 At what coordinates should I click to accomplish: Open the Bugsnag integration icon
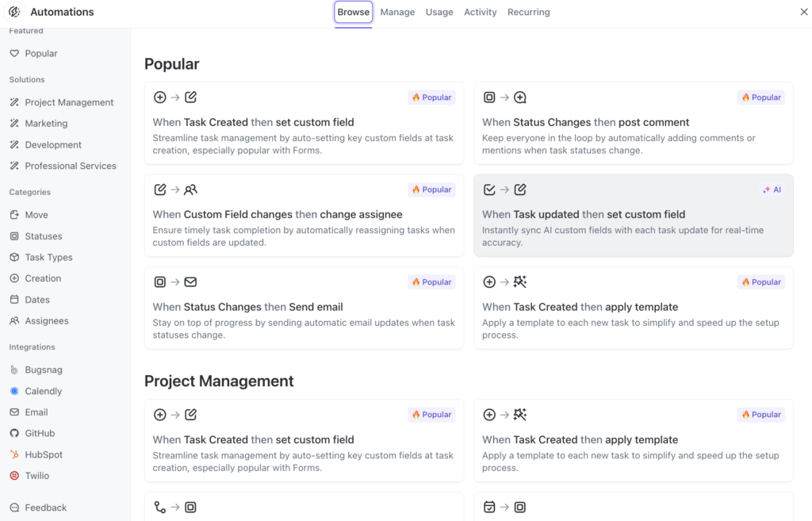click(14, 370)
